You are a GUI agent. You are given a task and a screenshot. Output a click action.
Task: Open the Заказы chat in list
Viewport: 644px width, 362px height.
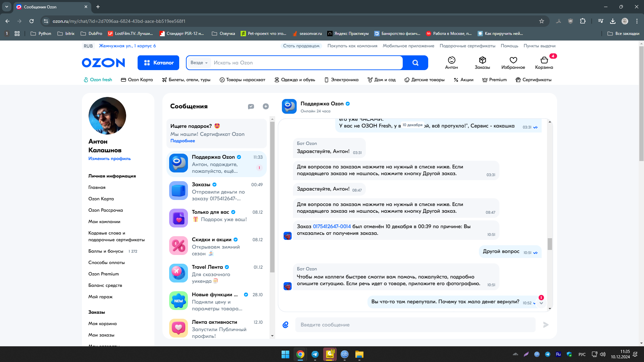pyautogui.click(x=216, y=191)
